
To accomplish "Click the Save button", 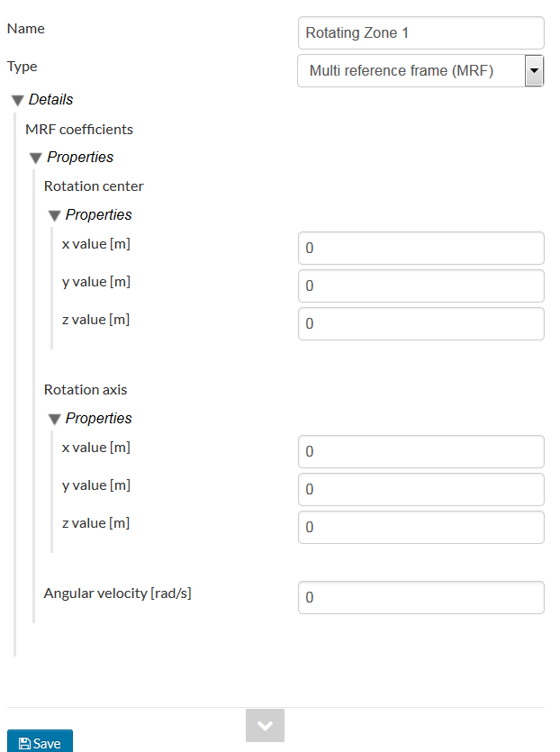I will click(x=40, y=742).
